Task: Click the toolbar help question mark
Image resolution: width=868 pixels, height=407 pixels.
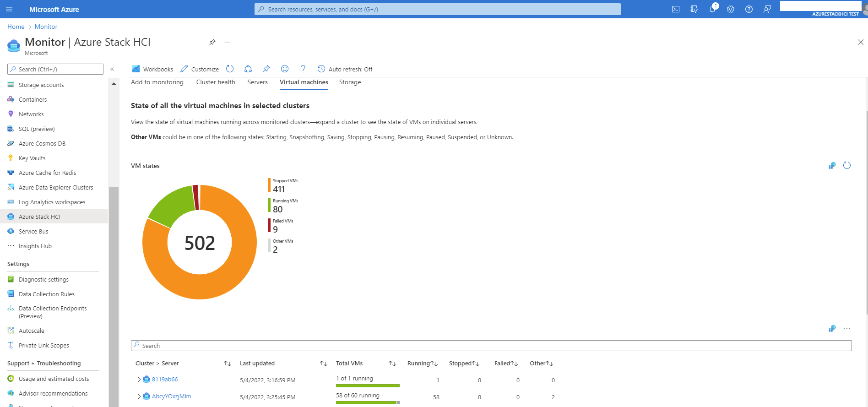Action: (303, 69)
